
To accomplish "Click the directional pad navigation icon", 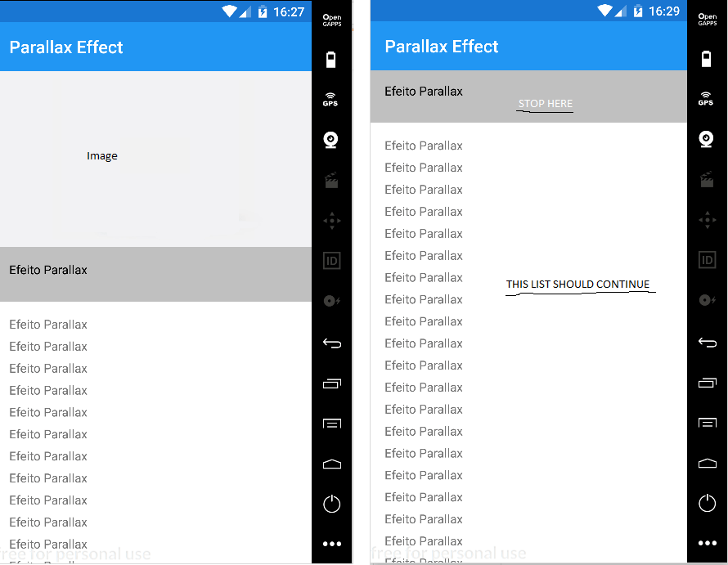I will pos(331,220).
